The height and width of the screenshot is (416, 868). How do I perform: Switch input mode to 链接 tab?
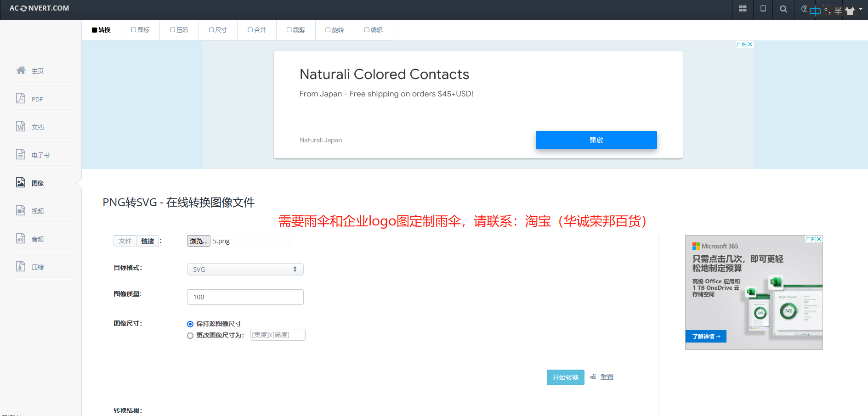click(x=148, y=241)
